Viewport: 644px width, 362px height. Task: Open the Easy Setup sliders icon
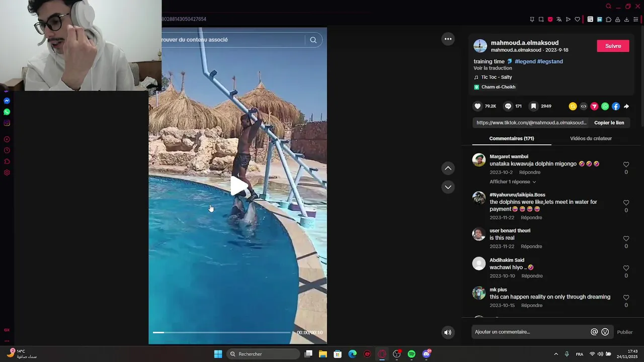pyautogui.click(x=635, y=20)
